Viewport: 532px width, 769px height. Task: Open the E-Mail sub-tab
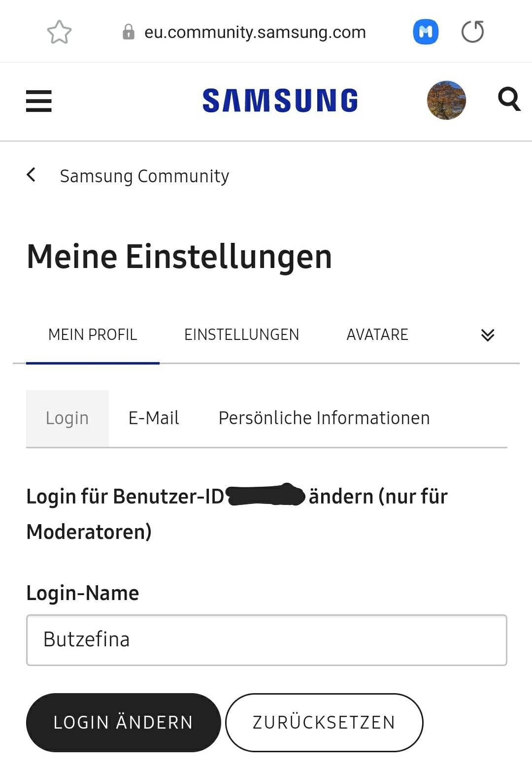154,418
